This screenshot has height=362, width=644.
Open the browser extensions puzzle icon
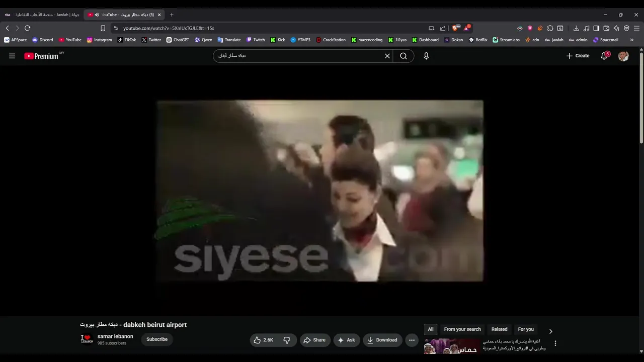coord(550,28)
